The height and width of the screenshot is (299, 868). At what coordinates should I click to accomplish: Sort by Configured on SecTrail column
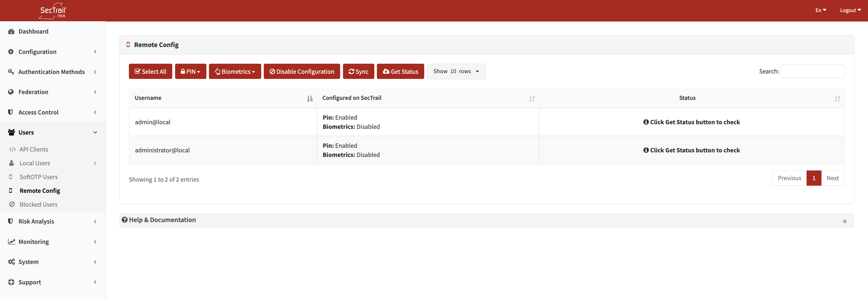coord(531,99)
